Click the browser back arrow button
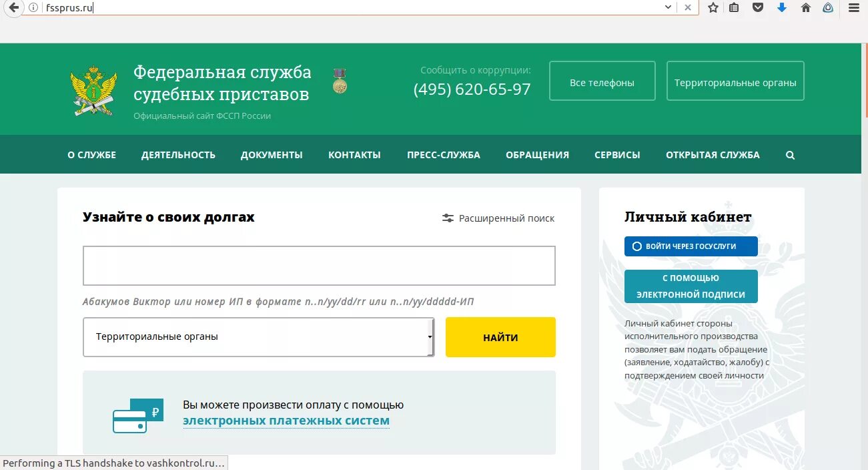This screenshot has height=470, width=868. (13, 7)
